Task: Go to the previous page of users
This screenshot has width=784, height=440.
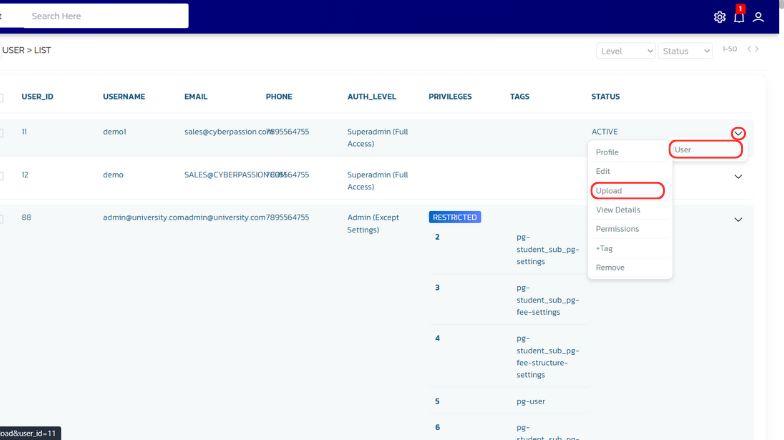Action: [750, 49]
